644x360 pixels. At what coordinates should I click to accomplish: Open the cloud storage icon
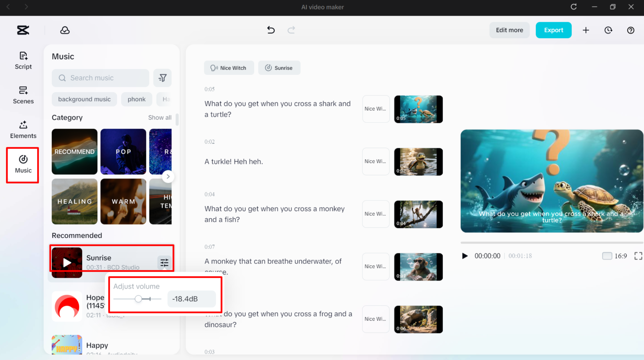(x=65, y=30)
